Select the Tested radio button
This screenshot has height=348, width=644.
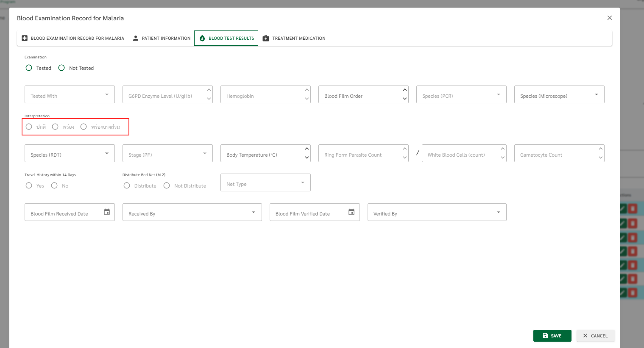29,68
